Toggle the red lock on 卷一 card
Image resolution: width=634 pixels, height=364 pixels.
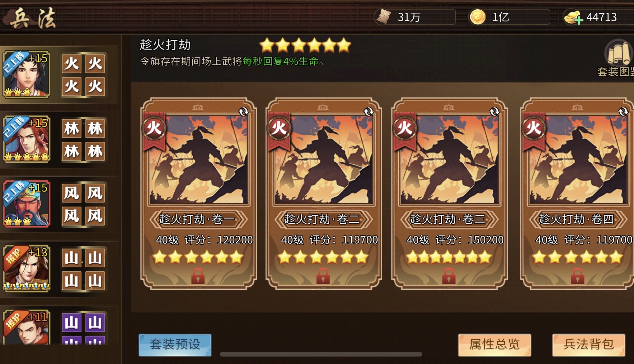[198, 276]
